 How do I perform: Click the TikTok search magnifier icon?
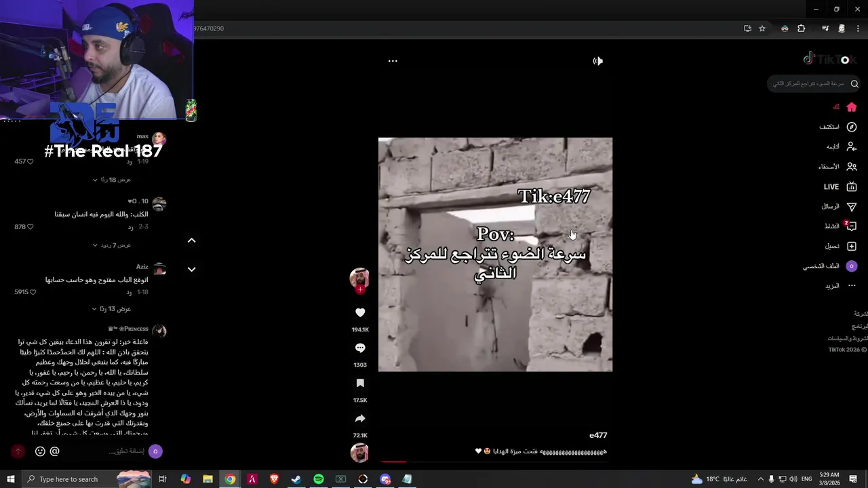tap(854, 84)
